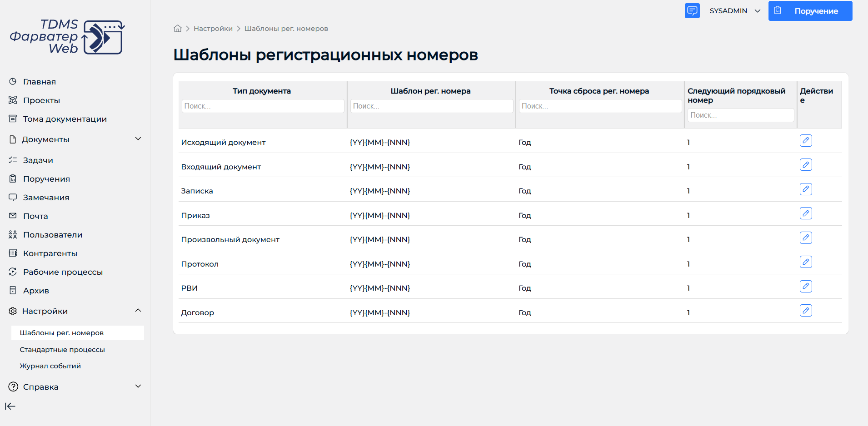Go to Проекты section
868x426 pixels.
pyautogui.click(x=41, y=100)
